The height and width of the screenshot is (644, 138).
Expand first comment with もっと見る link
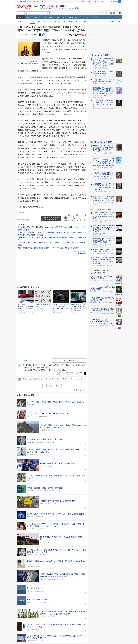click(x=62, y=370)
